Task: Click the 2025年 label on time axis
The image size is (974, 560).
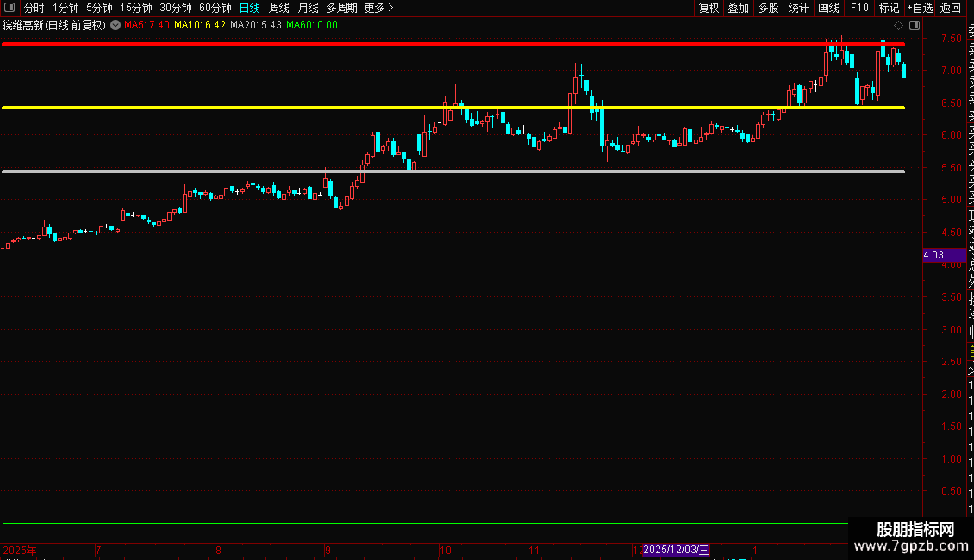Action: pyautogui.click(x=20, y=550)
